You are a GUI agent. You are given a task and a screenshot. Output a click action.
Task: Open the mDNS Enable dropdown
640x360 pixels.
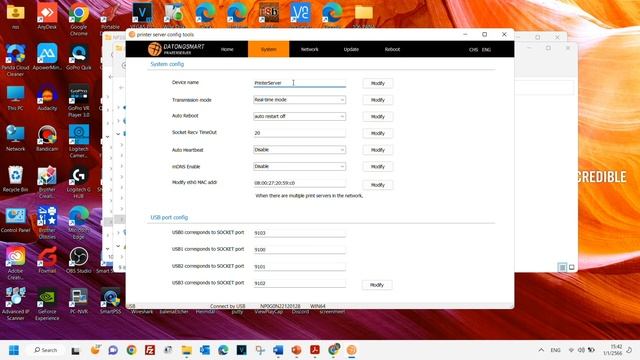pyautogui.click(x=299, y=167)
